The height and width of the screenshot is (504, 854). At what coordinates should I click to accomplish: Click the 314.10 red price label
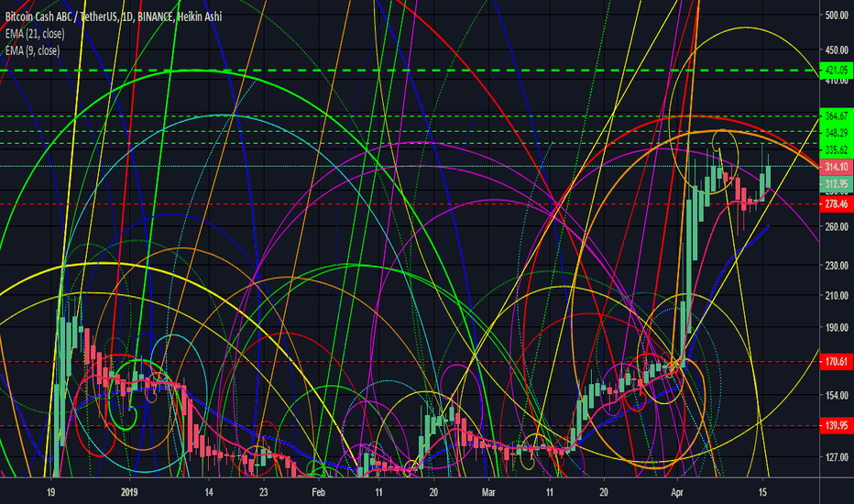pos(836,167)
